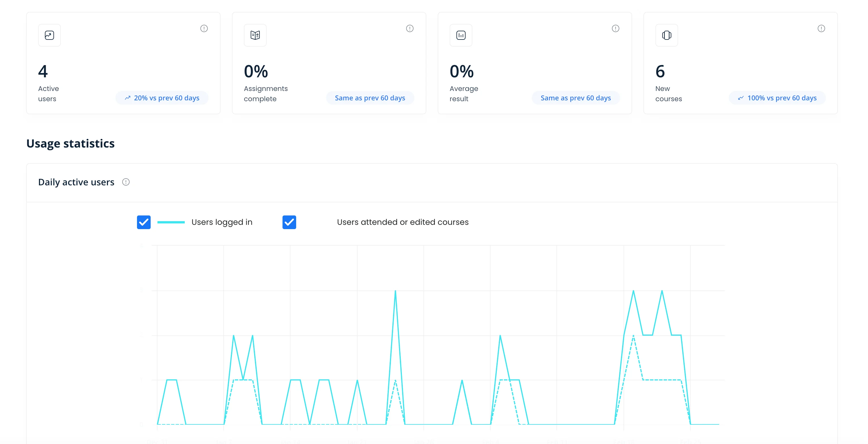Click the Users logged in legend label
Viewport: 868px width, 444px height.
(x=222, y=222)
